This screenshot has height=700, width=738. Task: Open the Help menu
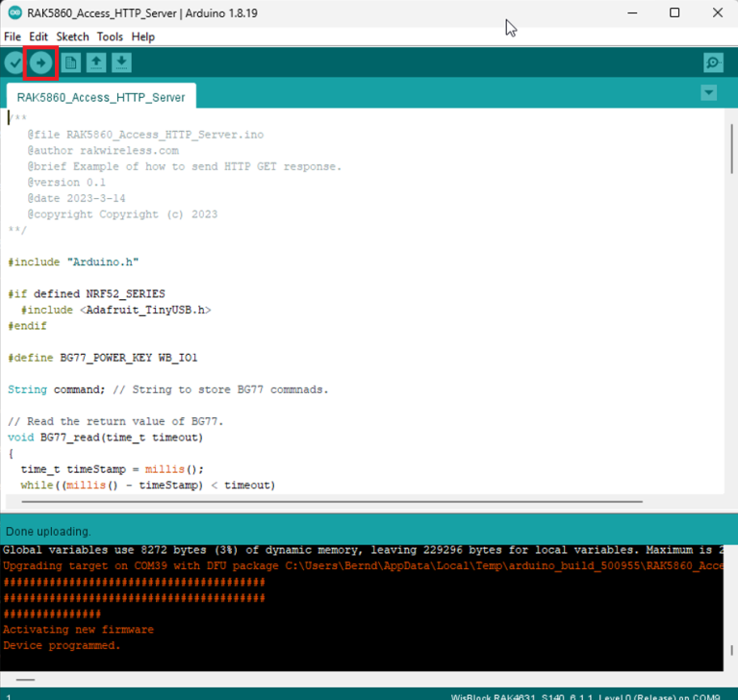tap(142, 37)
